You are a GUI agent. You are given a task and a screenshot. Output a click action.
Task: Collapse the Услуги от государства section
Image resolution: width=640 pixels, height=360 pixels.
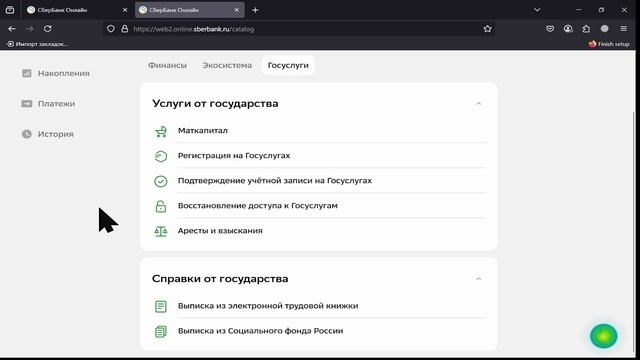click(478, 104)
